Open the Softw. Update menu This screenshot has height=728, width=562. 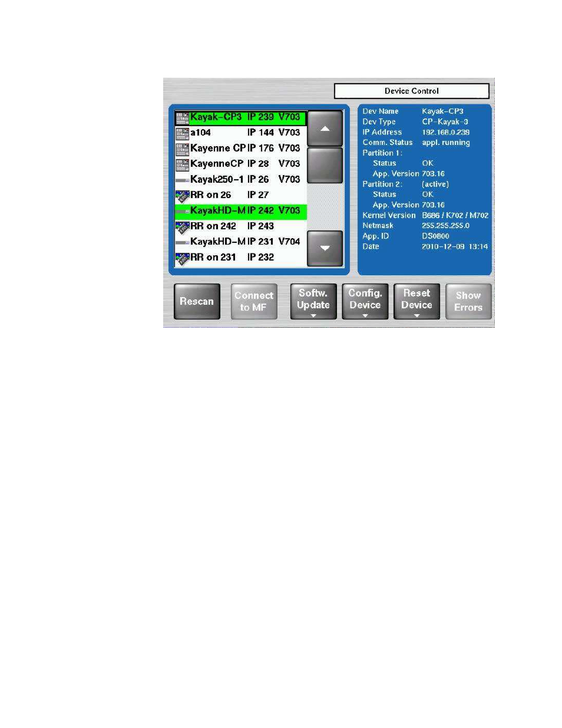[313, 301]
